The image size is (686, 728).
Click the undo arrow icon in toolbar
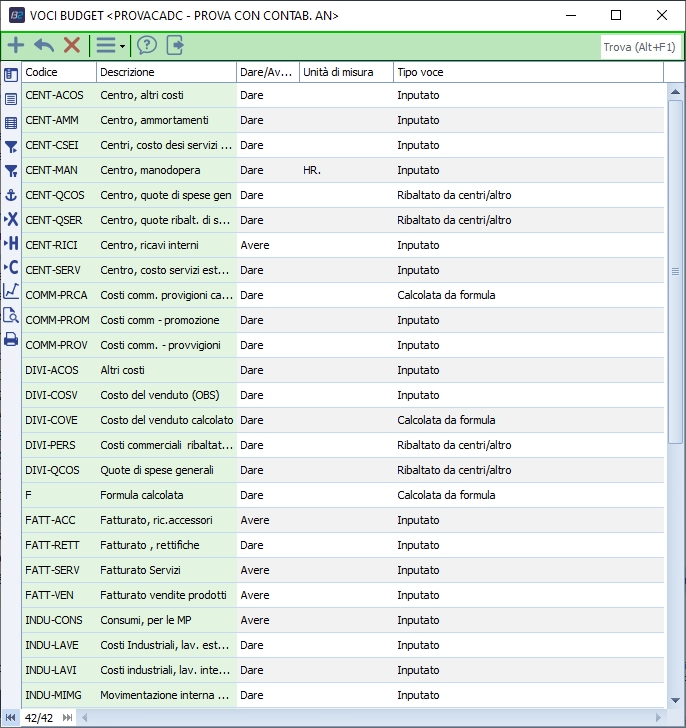click(44, 45)
